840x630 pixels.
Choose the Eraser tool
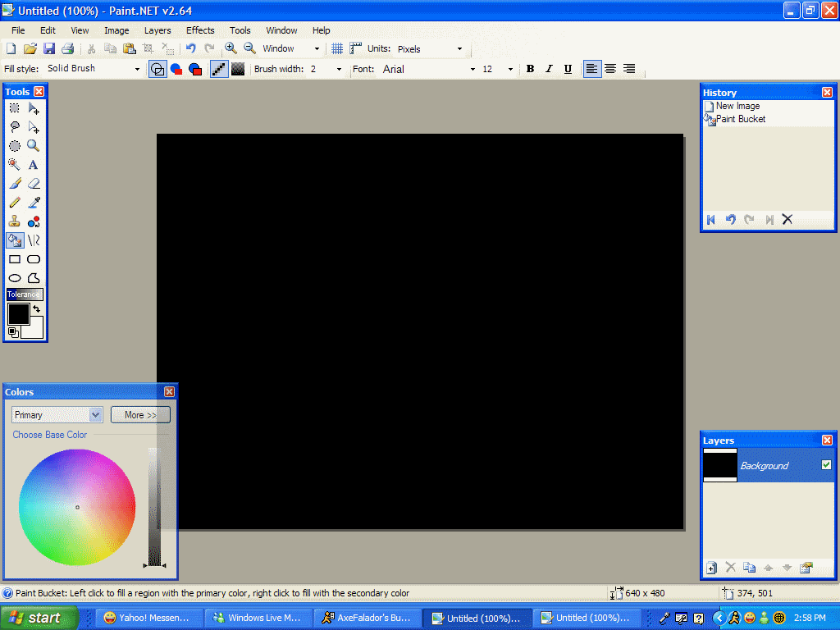(x=34, y=184)
